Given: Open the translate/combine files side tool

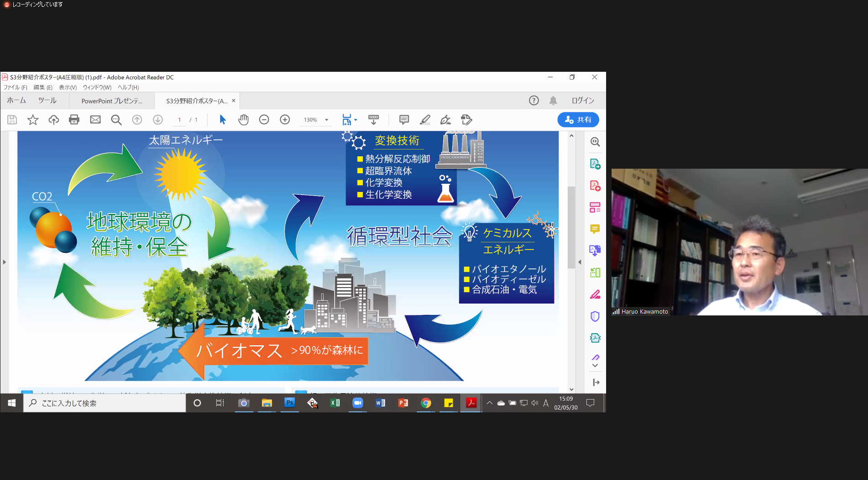Looking at the screenshot, I should point(595,251).
